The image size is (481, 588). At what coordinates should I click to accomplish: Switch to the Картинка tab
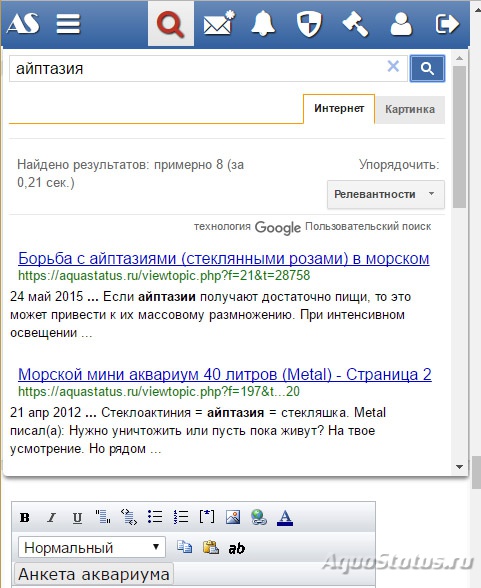tap(410, 109)
